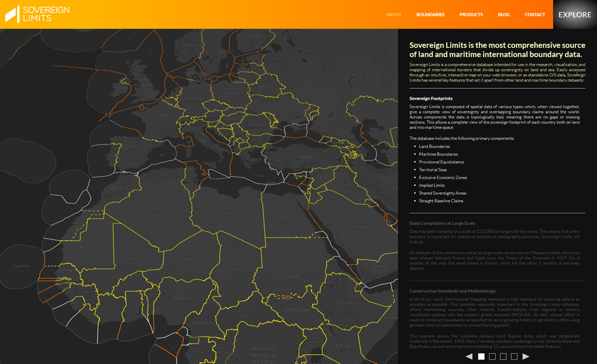Select the second slide indicator square
This screenshot has height=364, width=597.
493,356
